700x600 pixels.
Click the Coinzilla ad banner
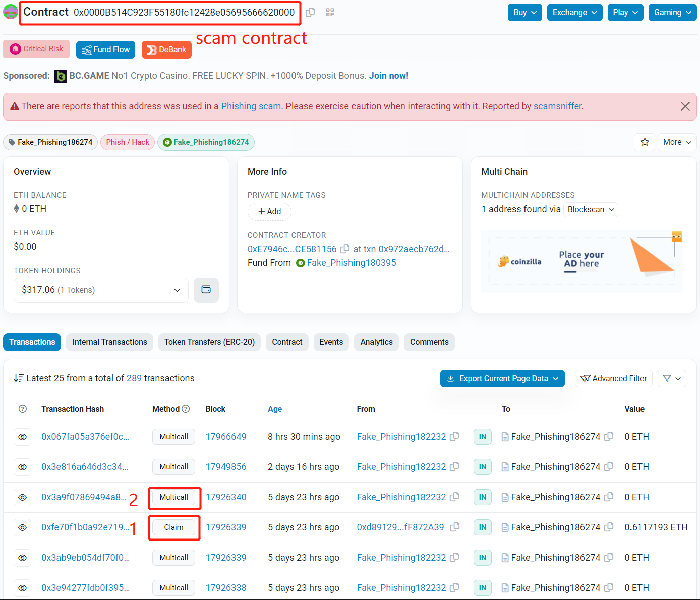(x=581, y=261)
